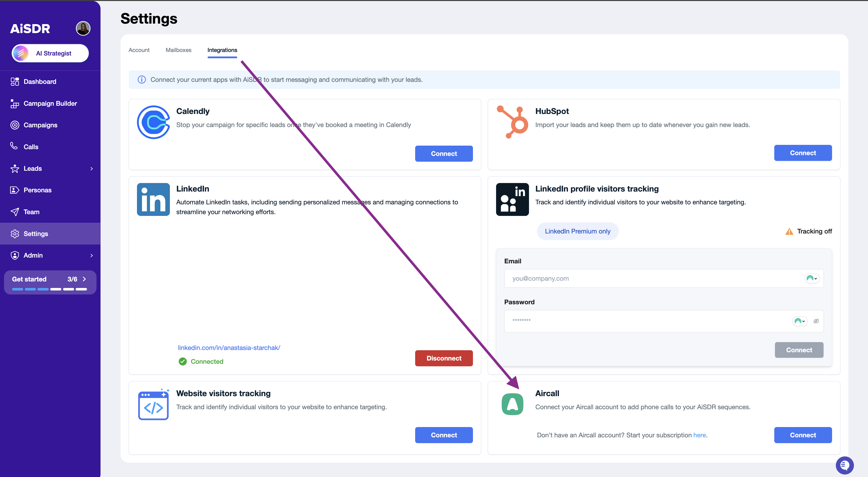Open the Personas page
The height and width of the screenshot is (477, 868).
click(50, 190)
